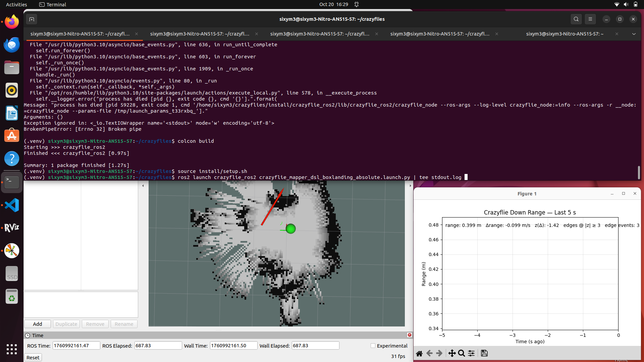Open the terminal search icon
This screenshot has height=362, width=644.
click(576, 19)
